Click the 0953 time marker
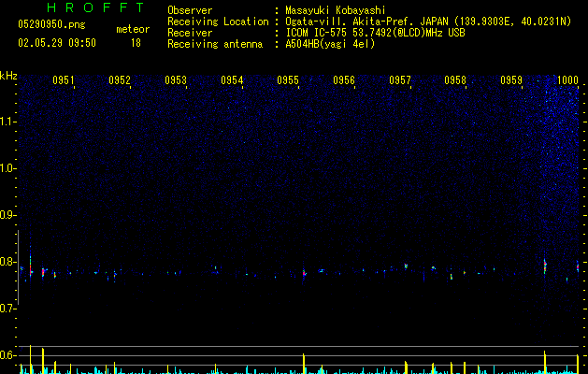 point(176,80)
